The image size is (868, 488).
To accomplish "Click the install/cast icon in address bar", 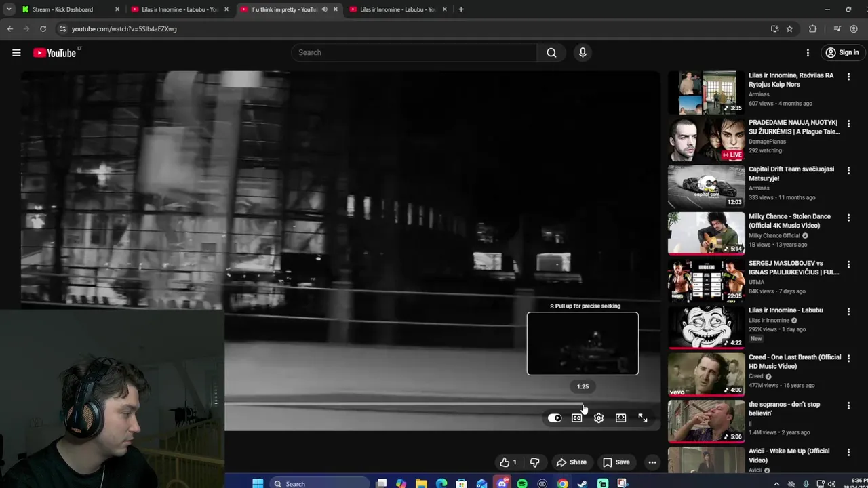I will [x=774, y=28].
